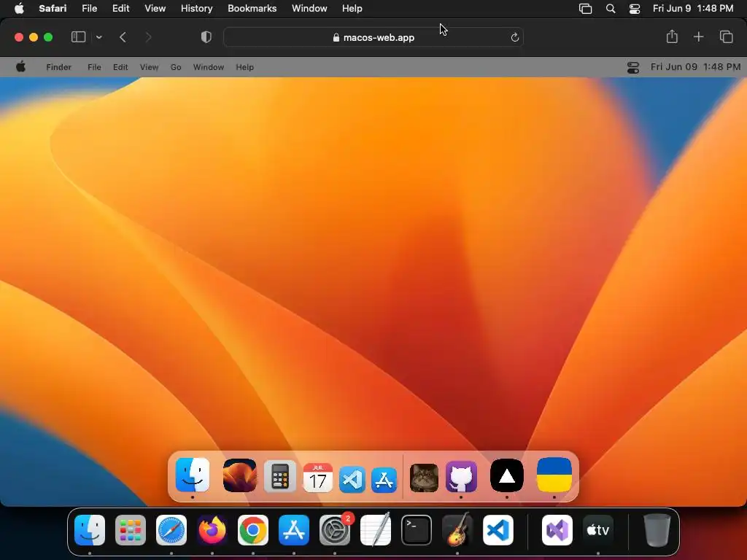The height and width of the screenshot is (560, 747).
Task: Open the Safari compass in the system dock
Action: 171,530
